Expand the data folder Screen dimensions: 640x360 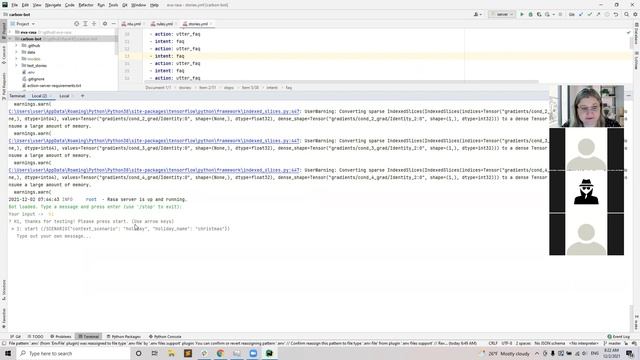pyautogui.click(x=17, y=52)
